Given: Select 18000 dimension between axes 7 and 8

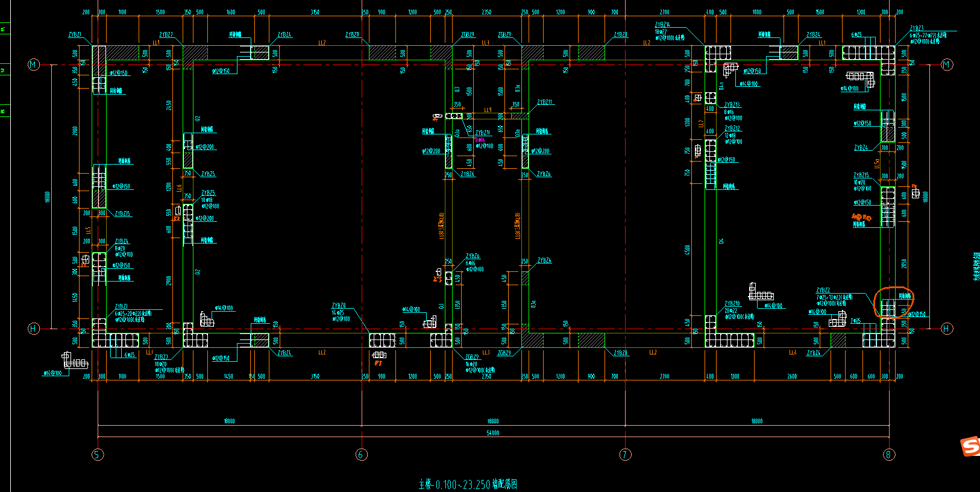Looking at the screenshot, I should point(757,421).
